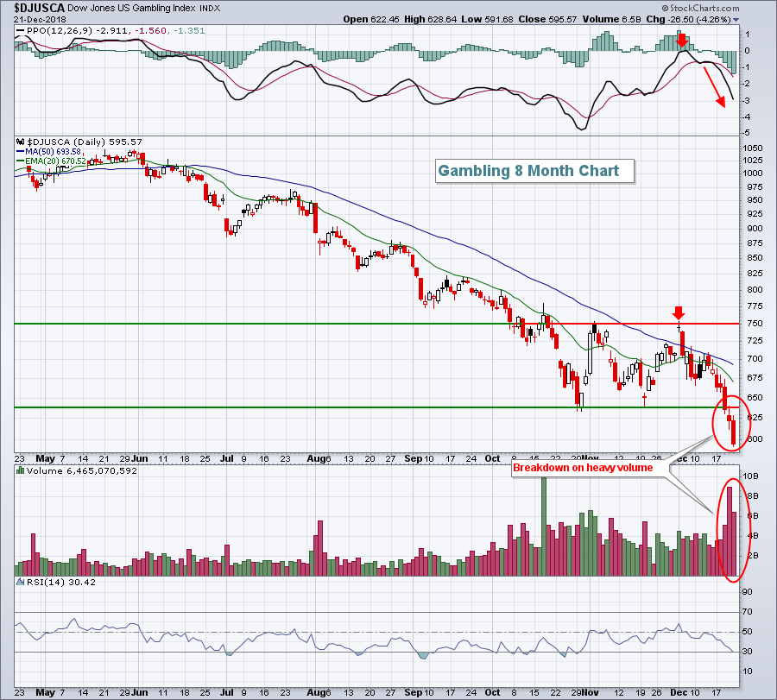Click the green support line near 640
Viewport: 777px width, 700px height.
pos(345,407)
